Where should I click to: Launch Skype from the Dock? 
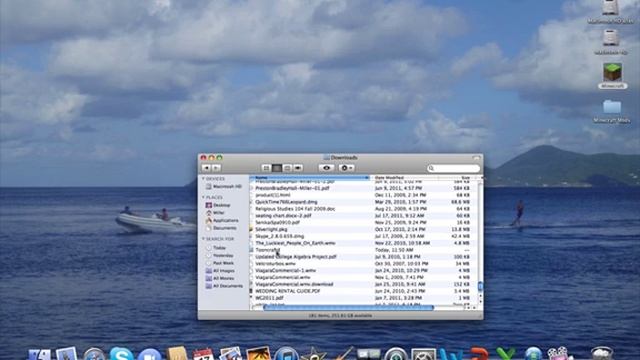(121, 354)
